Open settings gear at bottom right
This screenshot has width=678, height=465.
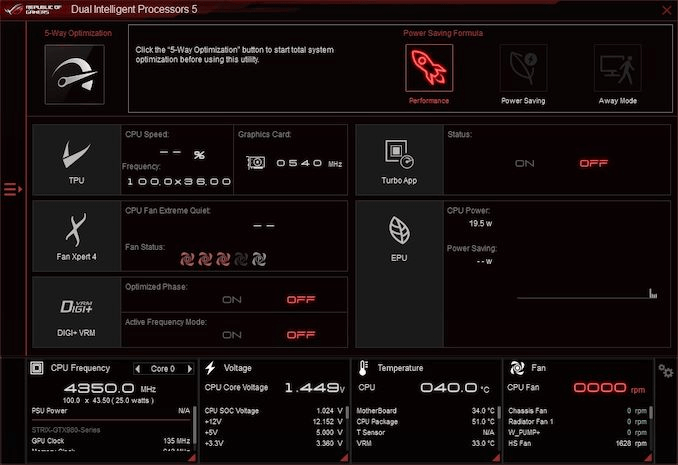[665, 371]
